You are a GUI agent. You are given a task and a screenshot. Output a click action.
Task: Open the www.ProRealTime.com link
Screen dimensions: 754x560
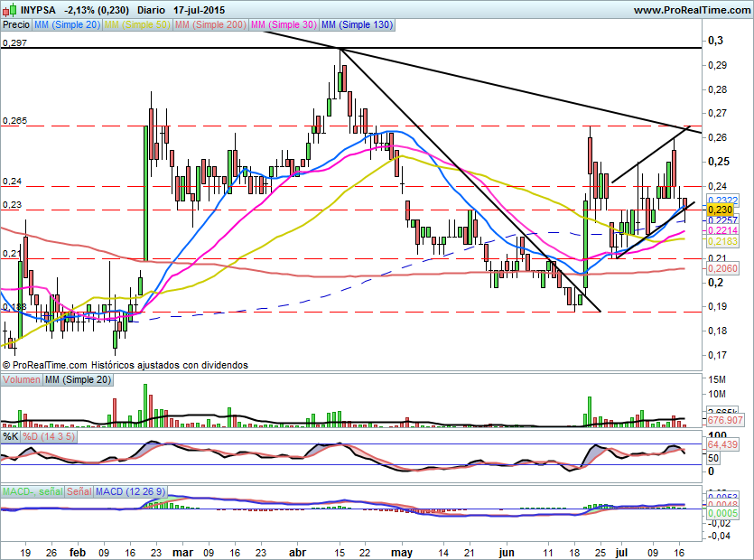(x=692, y=10)
